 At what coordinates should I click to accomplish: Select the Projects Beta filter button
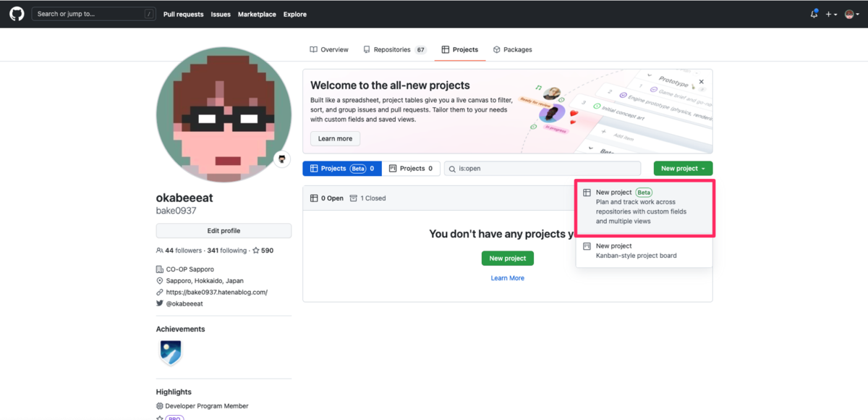click(342, 168)
